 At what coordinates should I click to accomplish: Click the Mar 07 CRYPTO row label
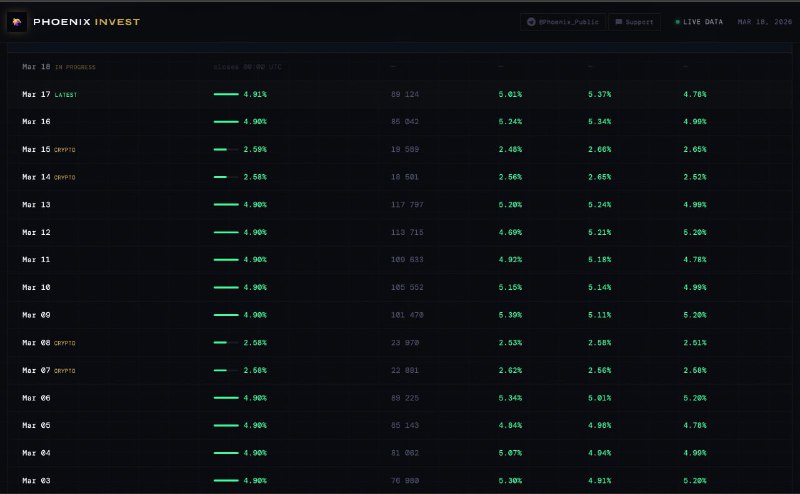pos(48,370)
